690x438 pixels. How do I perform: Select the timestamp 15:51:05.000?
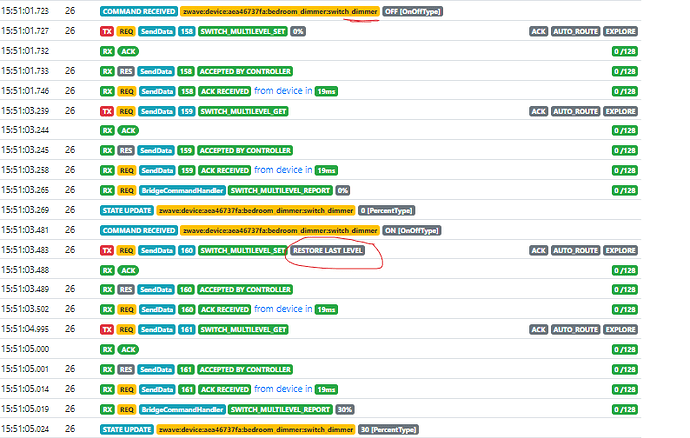coord(25,349)
